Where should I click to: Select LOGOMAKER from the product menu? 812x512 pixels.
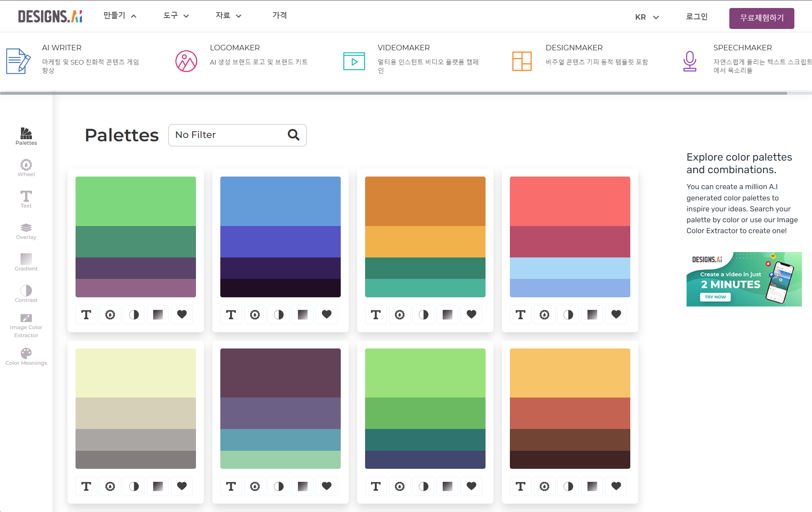(x=235, y=48)
